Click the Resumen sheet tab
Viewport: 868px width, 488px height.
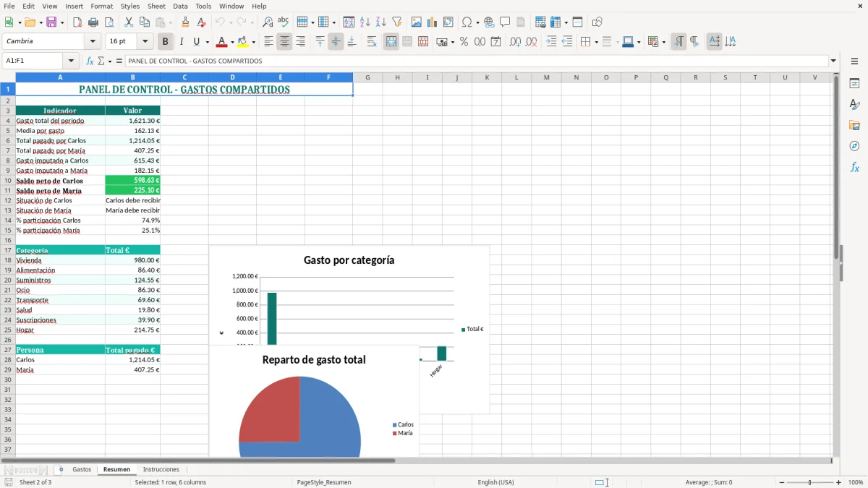coord(116,469)
